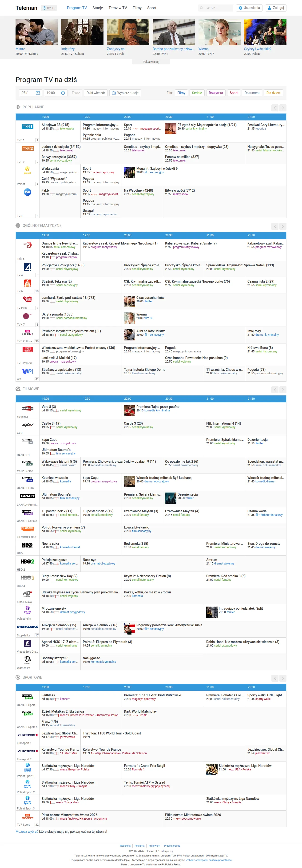Image resolution: width=302 pixels, height=868 pixels.
Task: Open the Kino Polska channel logo
Action: pos(27,594)
